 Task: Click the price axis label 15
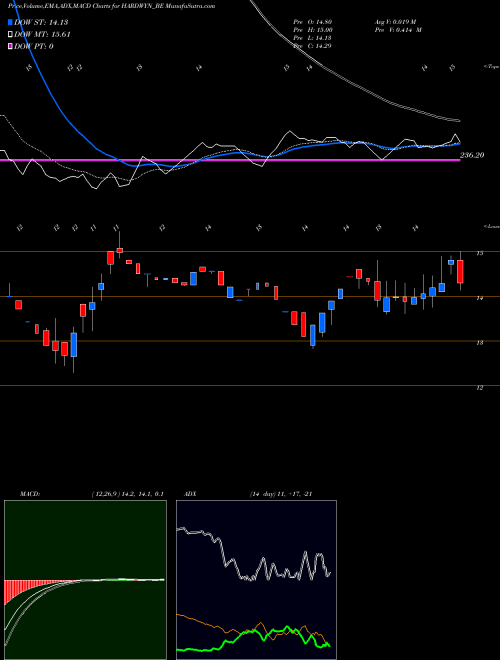click(479, 253)
